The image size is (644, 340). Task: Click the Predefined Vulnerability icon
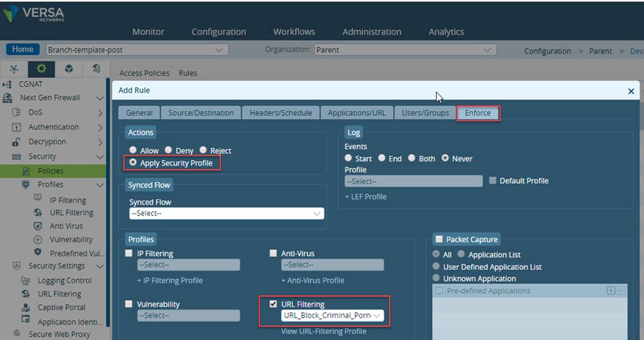38,253
